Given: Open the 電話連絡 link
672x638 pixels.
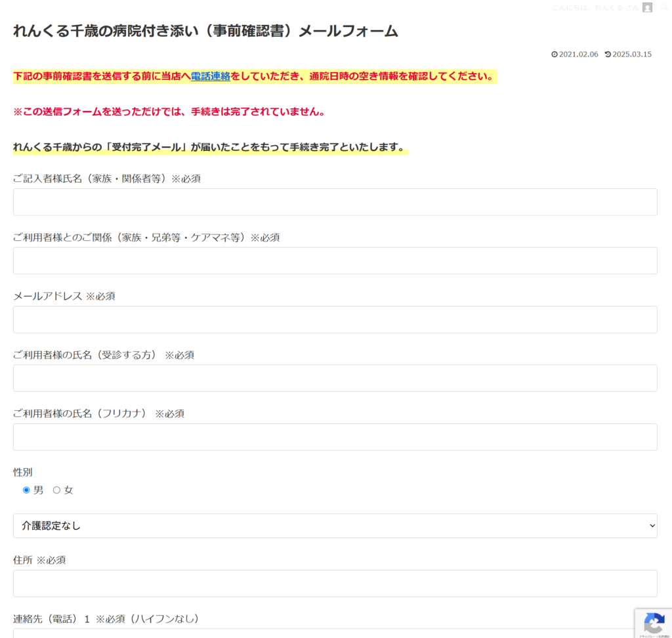Looking at the screenshot, I should pos(210,76).
